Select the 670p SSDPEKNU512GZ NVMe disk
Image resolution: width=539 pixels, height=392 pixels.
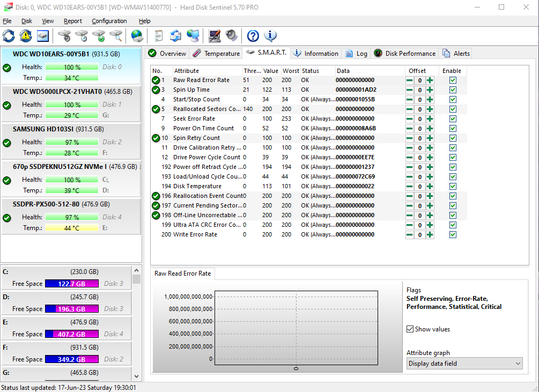point(71,179)
